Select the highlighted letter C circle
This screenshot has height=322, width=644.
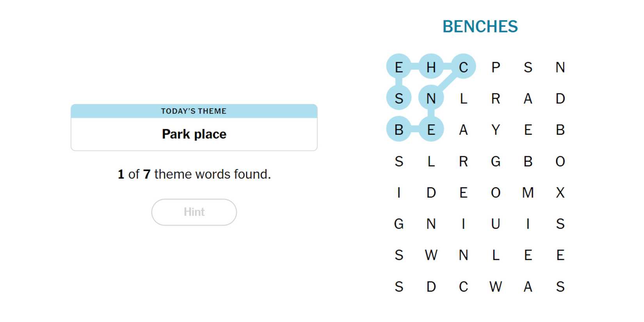tap(463, 67)
